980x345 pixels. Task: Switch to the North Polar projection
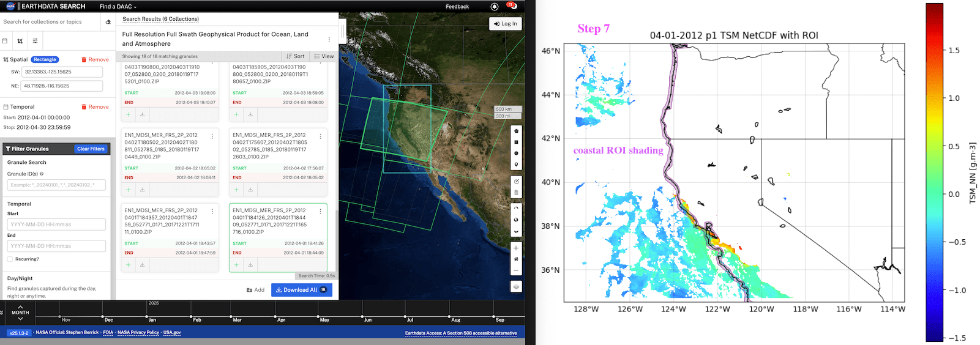point(516,209)
